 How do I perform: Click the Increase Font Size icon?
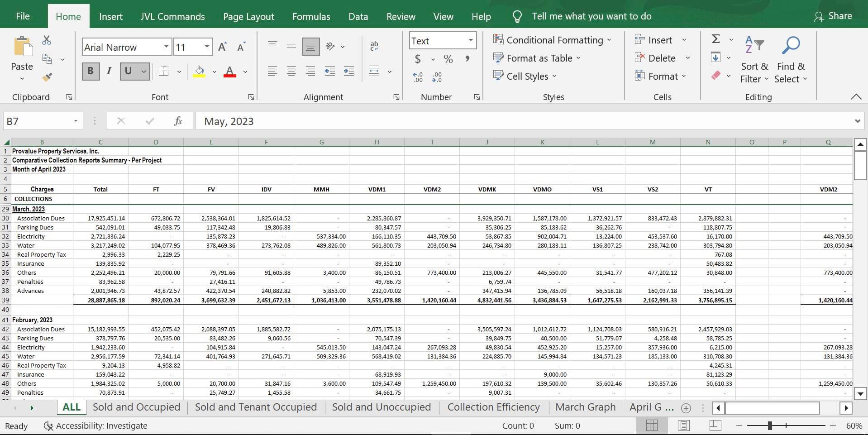tap(222, 47)
